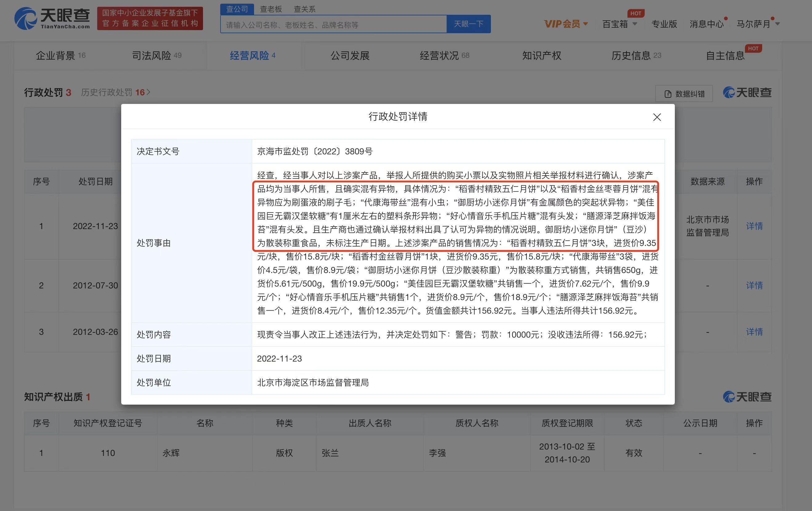Switch to the 自主信息 tab

725,55
